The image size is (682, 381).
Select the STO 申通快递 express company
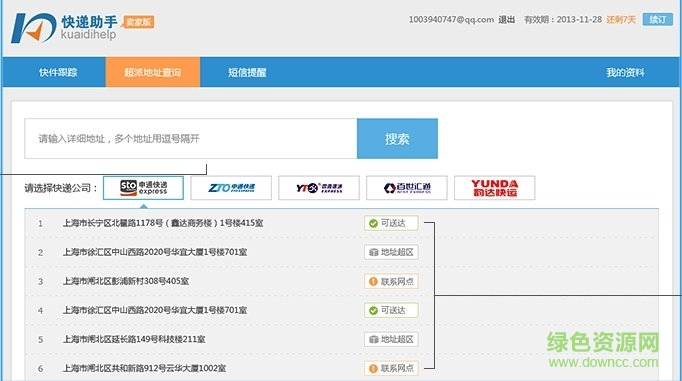coord(143,188)
